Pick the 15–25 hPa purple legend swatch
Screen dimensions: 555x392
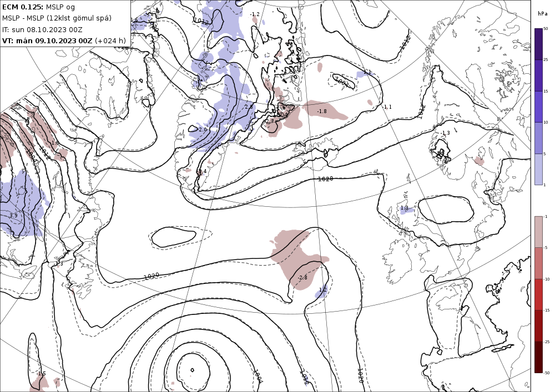(x=538, y=75)
